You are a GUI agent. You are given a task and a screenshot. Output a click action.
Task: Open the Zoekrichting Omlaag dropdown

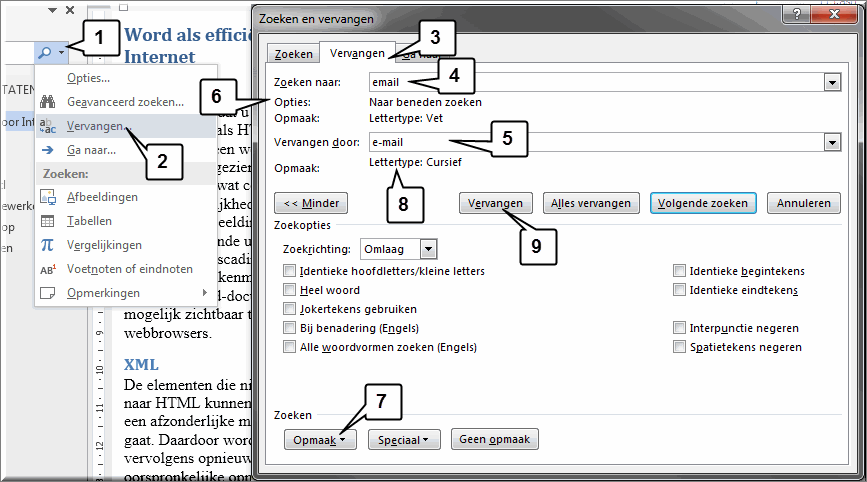tap(428, 249)
